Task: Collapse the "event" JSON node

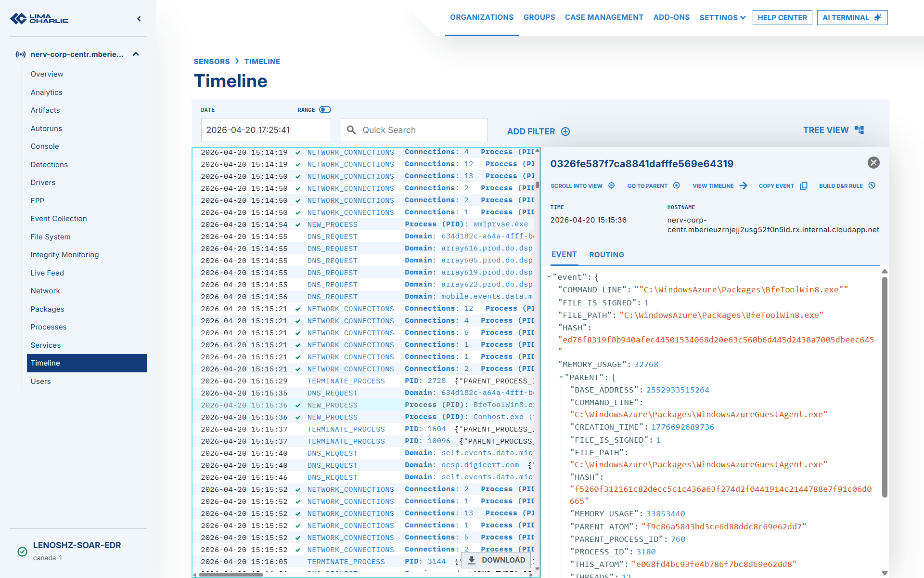Action: (549, 277)
